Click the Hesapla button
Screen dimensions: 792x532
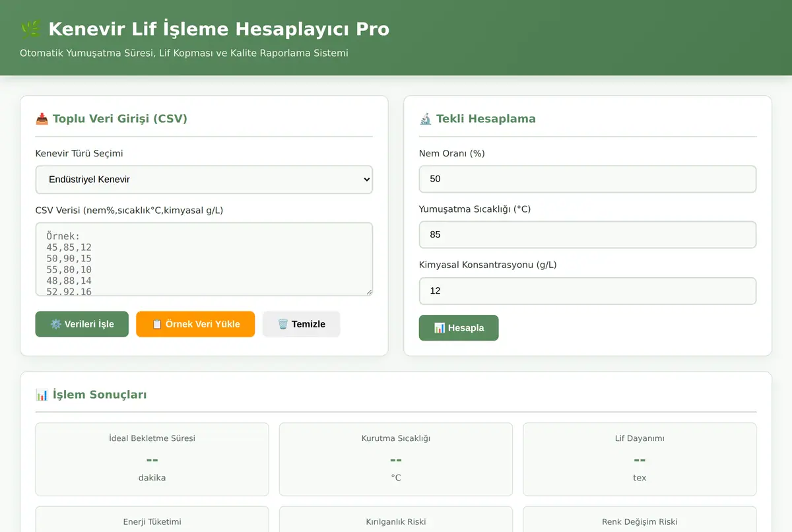tap(459, 328)
